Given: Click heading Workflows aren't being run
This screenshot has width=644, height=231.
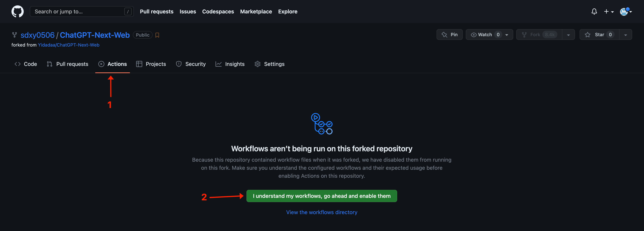Looking at the screenshot, I should pos(322,149).
